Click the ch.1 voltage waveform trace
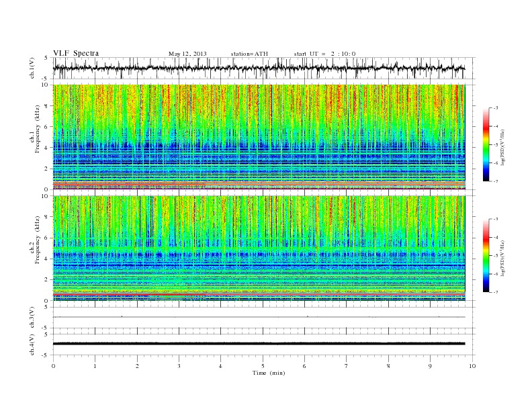 point(259,68)
